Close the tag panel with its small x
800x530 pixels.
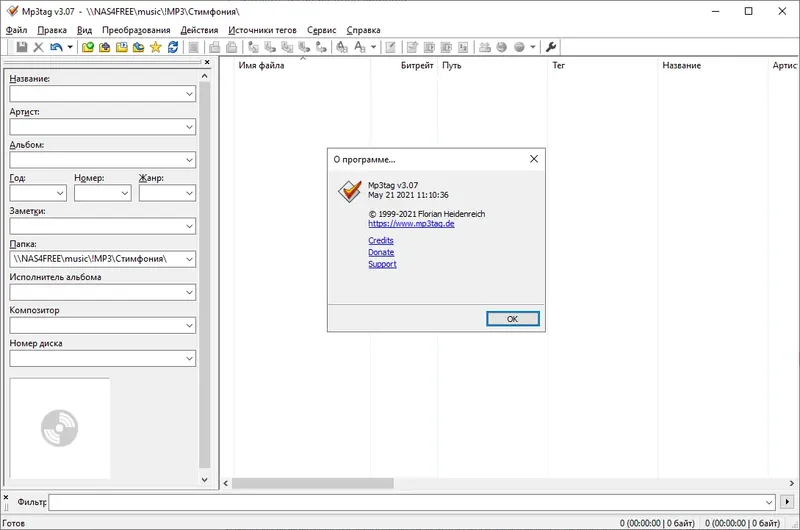pyautogui.click(x=207, y=62)
